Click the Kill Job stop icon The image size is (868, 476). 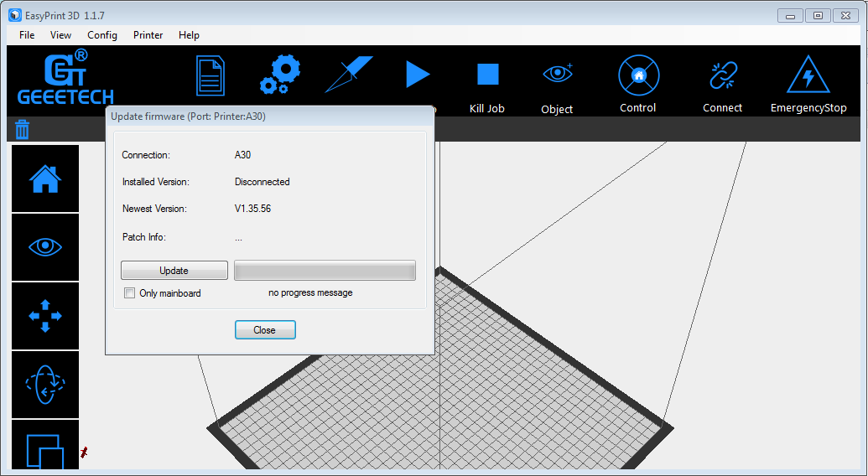(488, 74)
